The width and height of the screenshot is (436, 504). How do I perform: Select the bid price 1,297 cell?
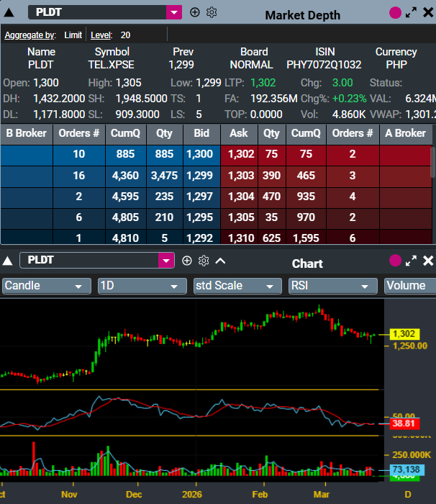pyautogui.click(x=200, y=197)
